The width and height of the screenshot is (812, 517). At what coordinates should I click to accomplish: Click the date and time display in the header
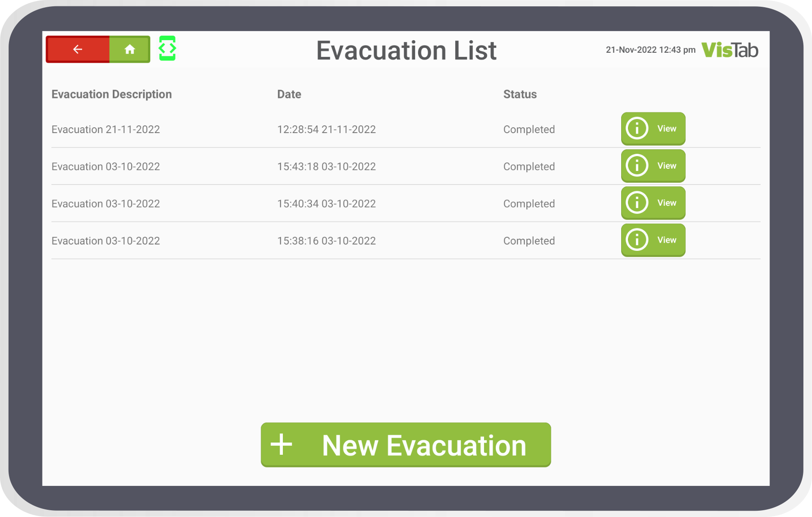(x=650, y=50)
